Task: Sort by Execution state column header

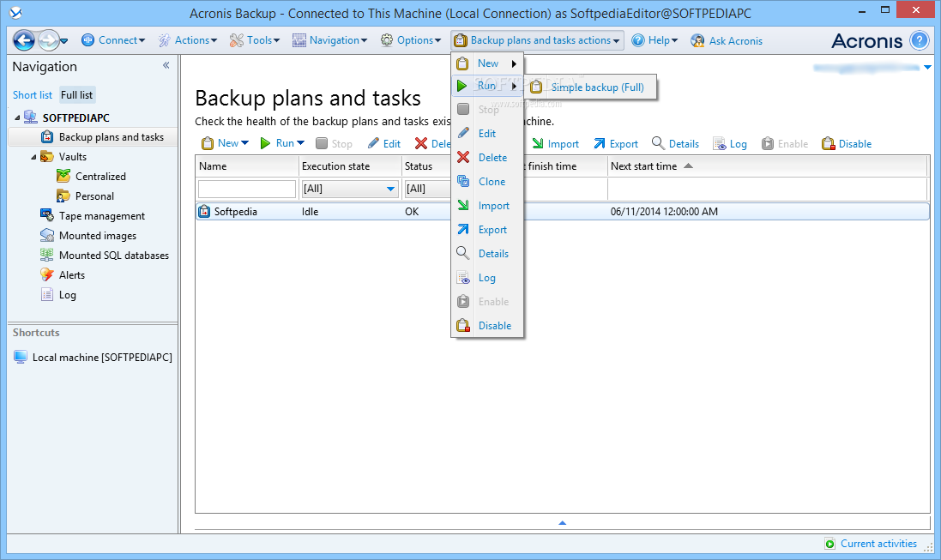Action: click(x=350, y=166)
